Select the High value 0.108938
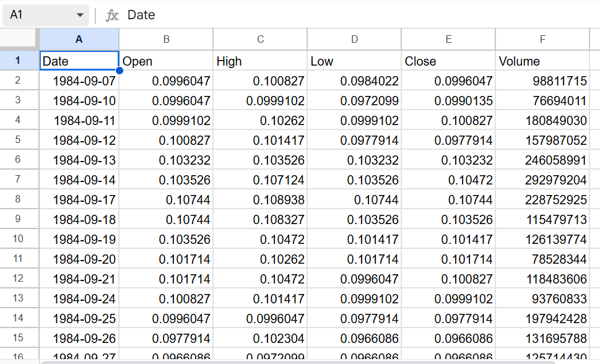Viewport: 600px width, 364px height. [260, 200]
